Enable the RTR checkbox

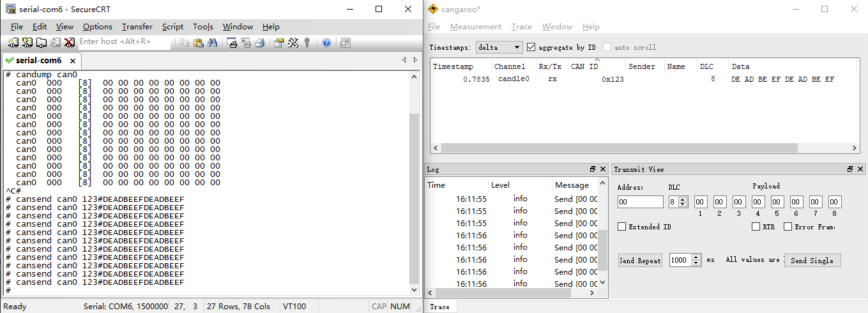[x=756, y=227]
